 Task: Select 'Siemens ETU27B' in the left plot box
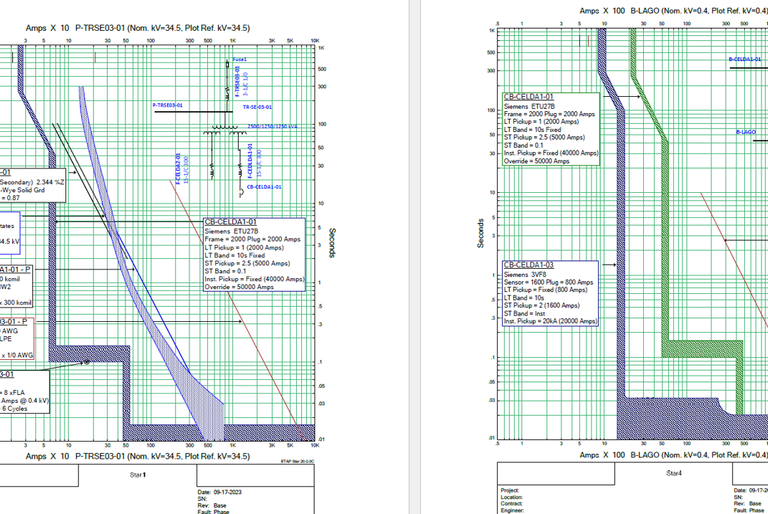coord(231,231)
